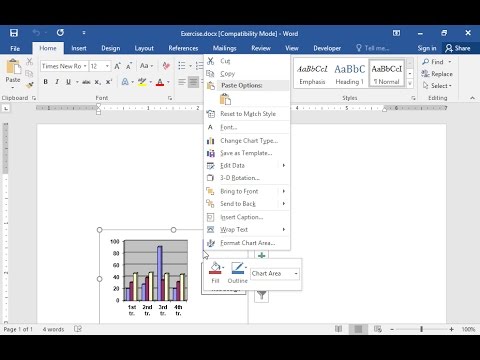Save the document from the quick access toolbar
This screenshot has height=360, width=480.
[14, 33]
